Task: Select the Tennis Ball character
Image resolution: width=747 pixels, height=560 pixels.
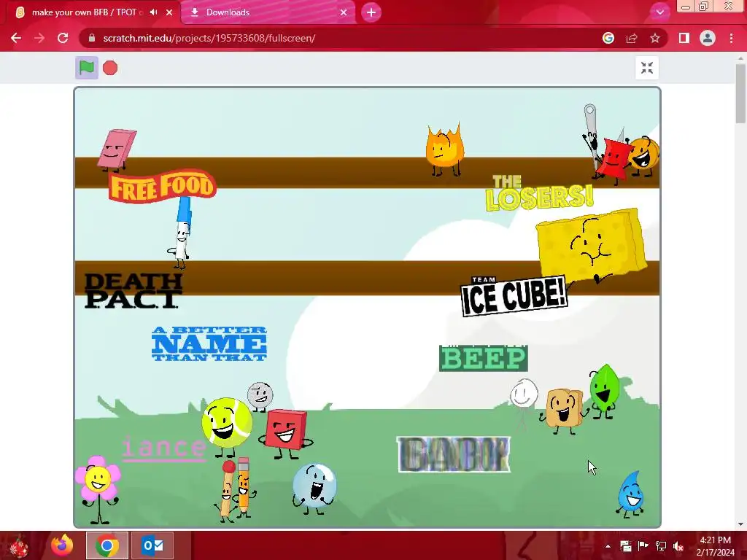Action: [x=227, y=425]
